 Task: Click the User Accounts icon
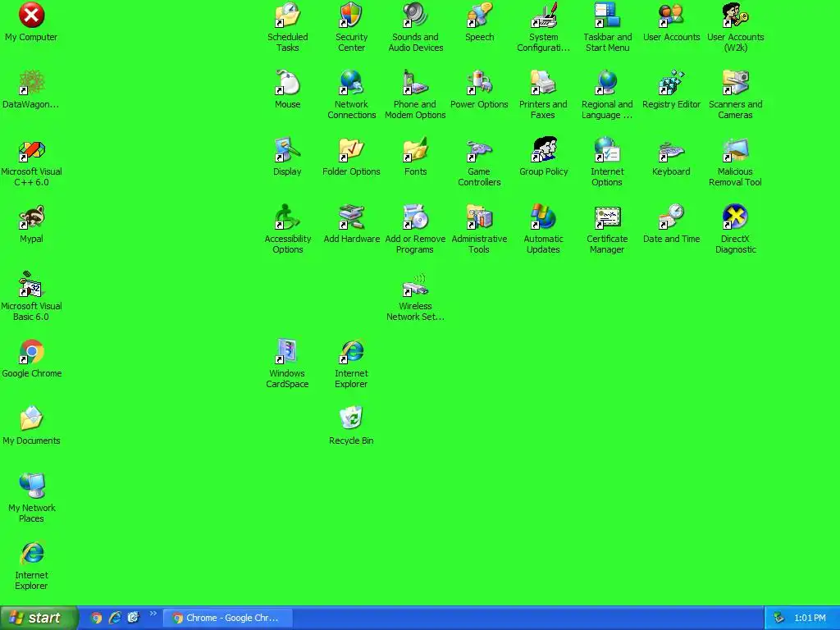click(671, 15)
